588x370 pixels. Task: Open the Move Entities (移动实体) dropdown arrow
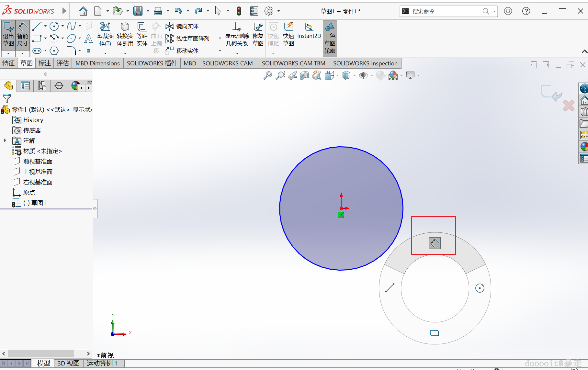(x=220, y=51)
